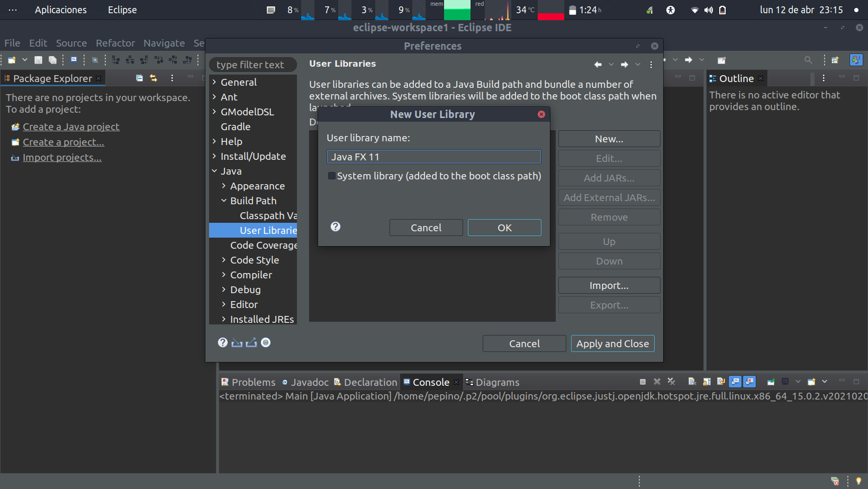This screenshot has height=489, width=868.
Task: Toggle Scroll Lock in Console toolbar
Action: pyautogui.click(x=707, y=382)
